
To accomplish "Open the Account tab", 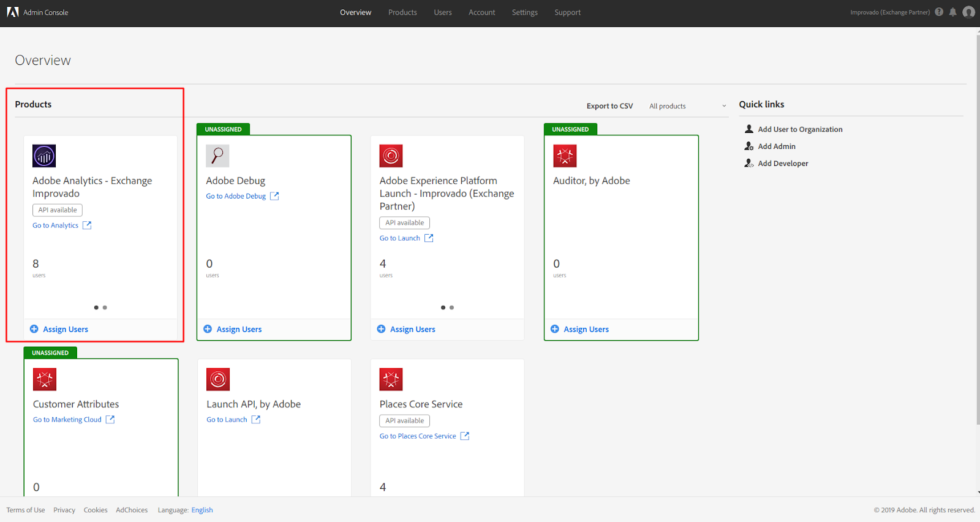I will [482, 12].
